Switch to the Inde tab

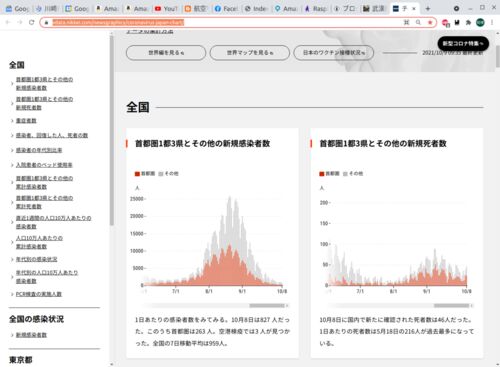coord(256,9)
